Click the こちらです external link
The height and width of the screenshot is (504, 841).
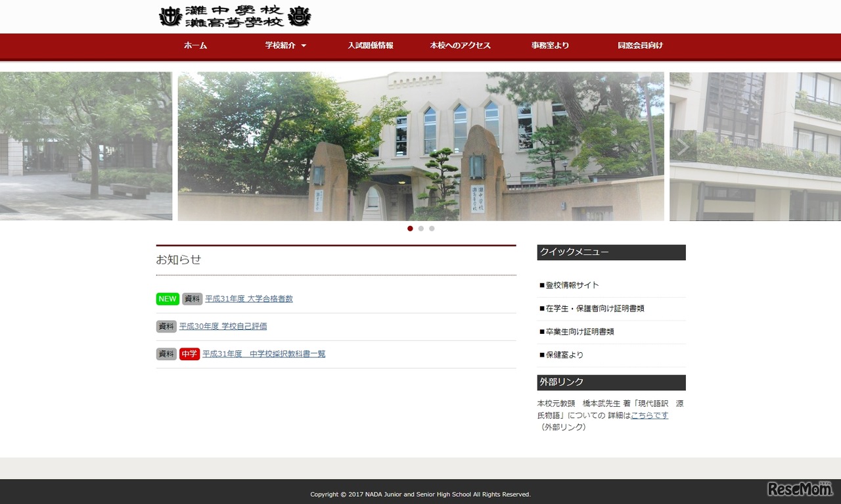pyautogui.click(x=650, y=415)
